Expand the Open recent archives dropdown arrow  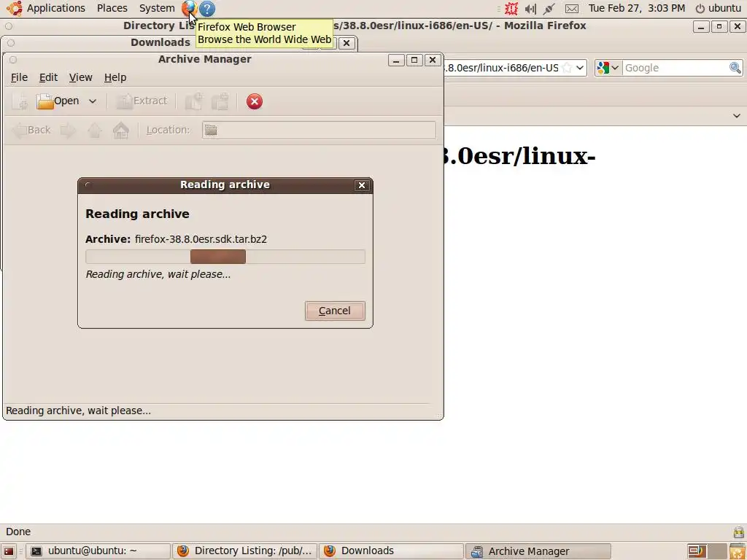[x=93, y=101]
